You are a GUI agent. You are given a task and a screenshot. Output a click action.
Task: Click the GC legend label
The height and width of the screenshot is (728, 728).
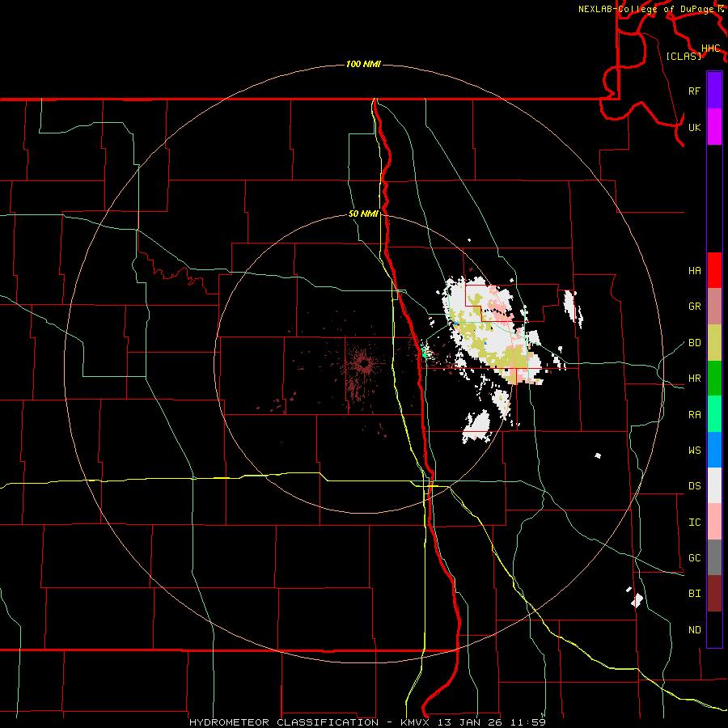[694, 558]
